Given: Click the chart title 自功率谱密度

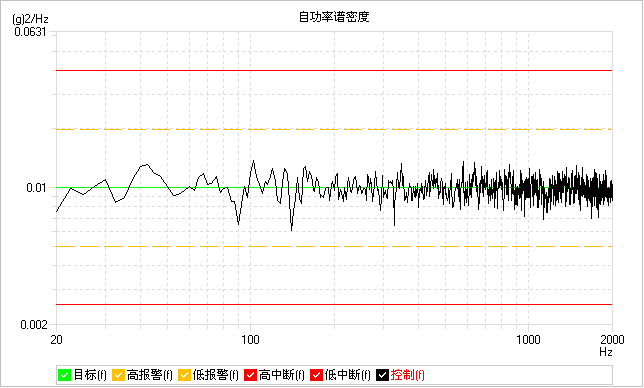Looking at the screenshot, I should point(334,17).
